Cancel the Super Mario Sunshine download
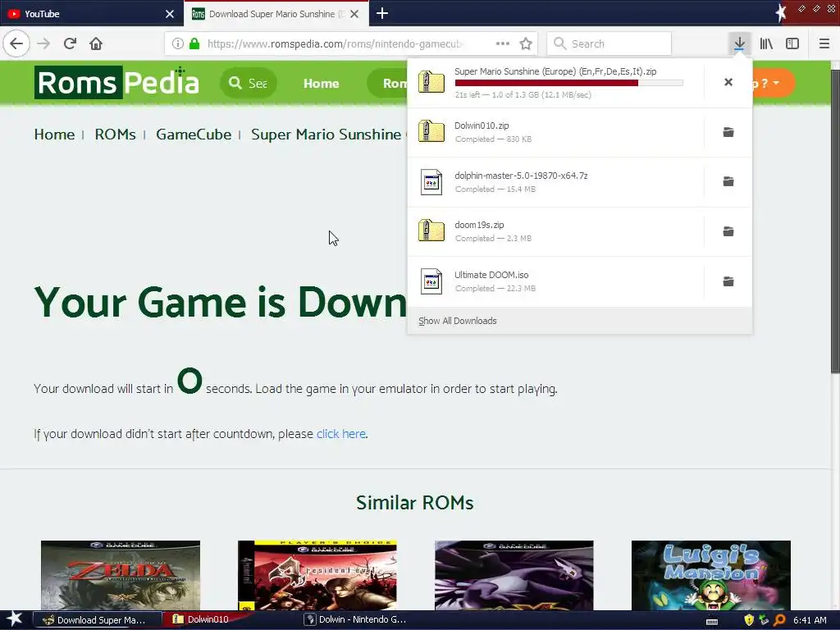 [728, 82]
